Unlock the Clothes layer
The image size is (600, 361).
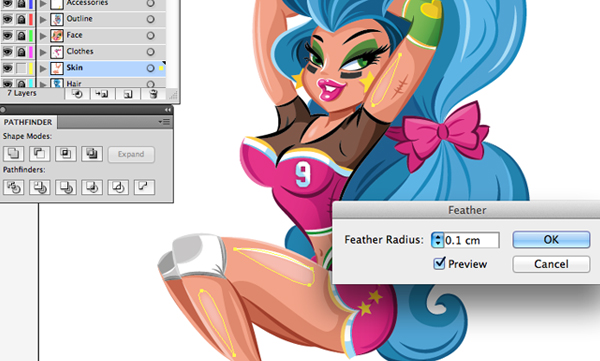(x=21, y=52)
